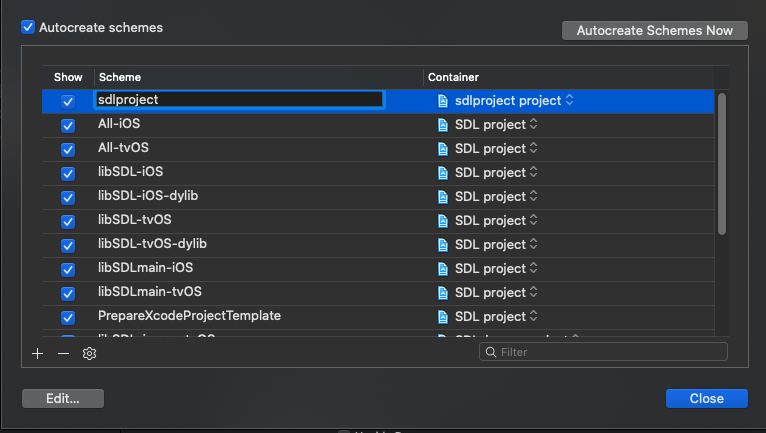The image size is (766, 433).
Task: Toggle Show checkbox for All-tvOS scheme
Action: 68,150
